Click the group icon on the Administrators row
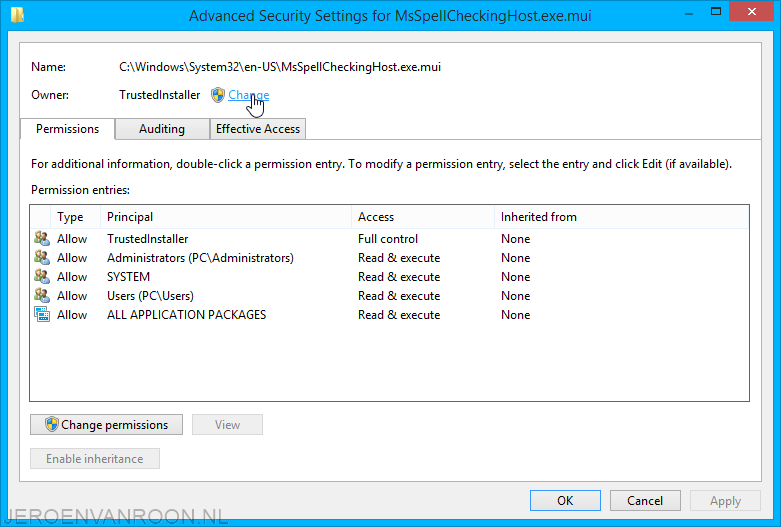Image resolution: width=781 pixels, height=527 pixels. pyautogui.click(x=42, y=257)
